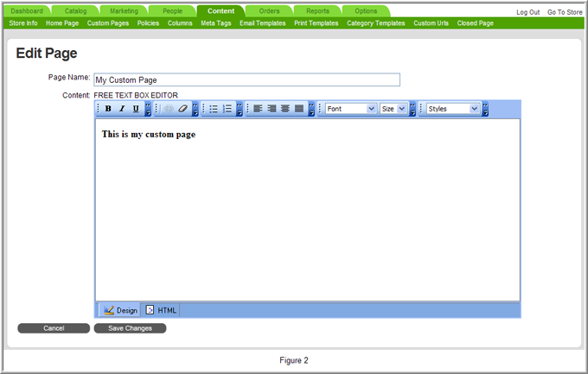This screenshot has width=588, height=374.
Task: Insert a bulleted list
Action: click(214, 109)
